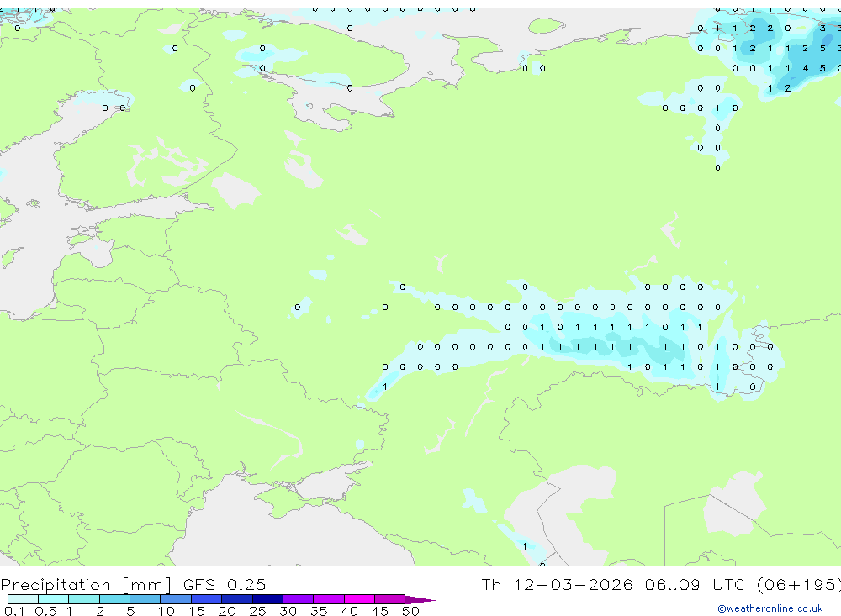Click the 'GFS 0.25' model label
This screenshot has width=841, height=616.
225,584
